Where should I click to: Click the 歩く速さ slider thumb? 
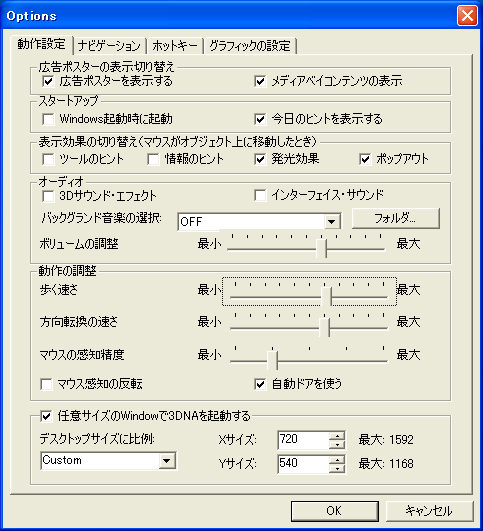click(327, 296)
